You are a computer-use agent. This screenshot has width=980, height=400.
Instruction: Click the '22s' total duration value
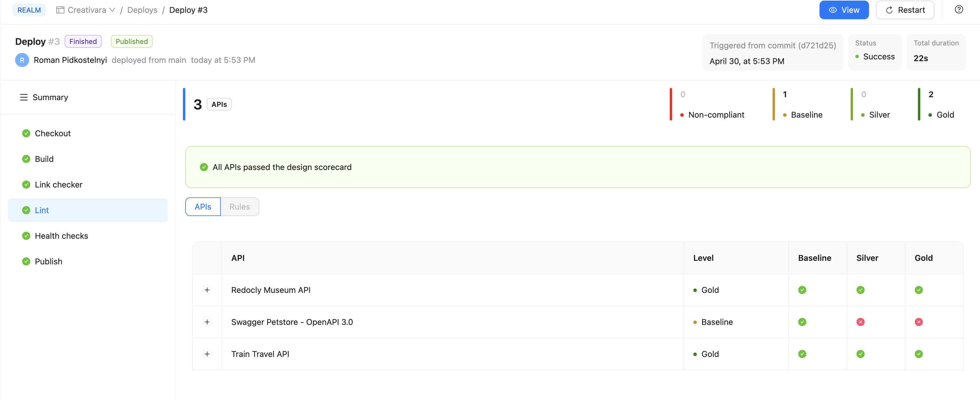pyautogui.click(x=921, y=58)
